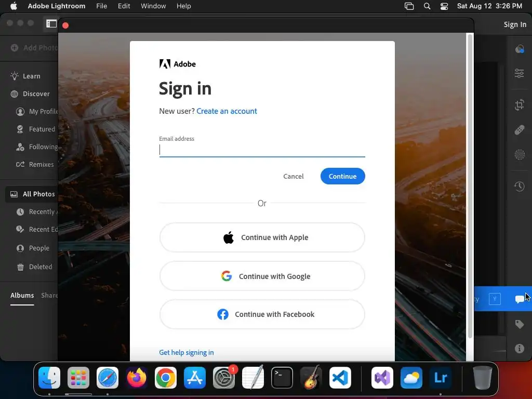Open System Settings from the Dock
This screenshot has width=532, height=399.
point(224,378)
